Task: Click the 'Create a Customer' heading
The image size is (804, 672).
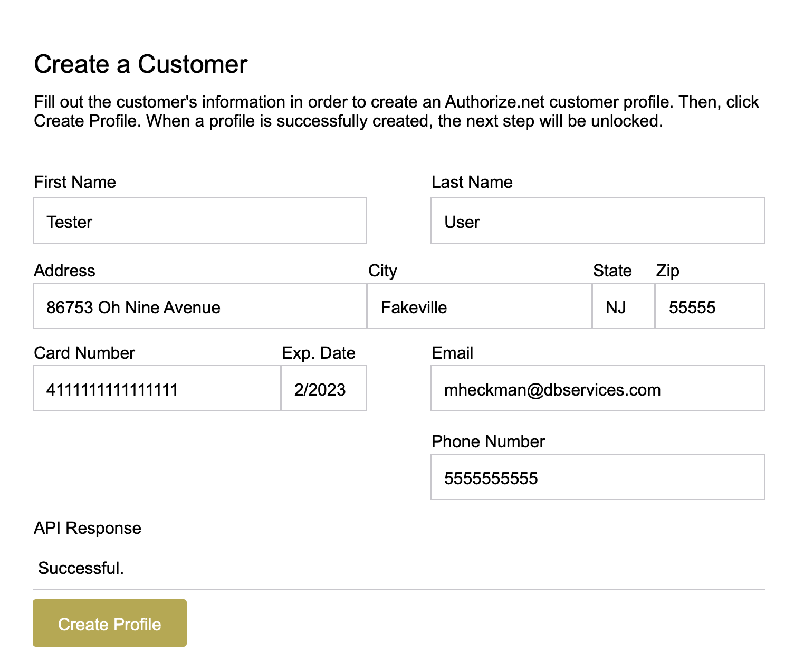Action: pos(141,64)
